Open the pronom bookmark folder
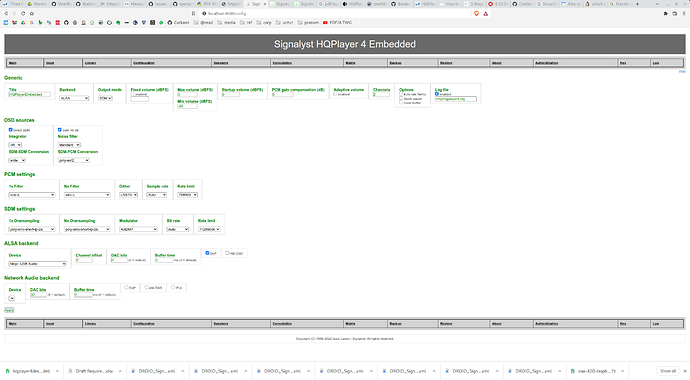This screenshot has width=690, height=380. pos(308,22)
